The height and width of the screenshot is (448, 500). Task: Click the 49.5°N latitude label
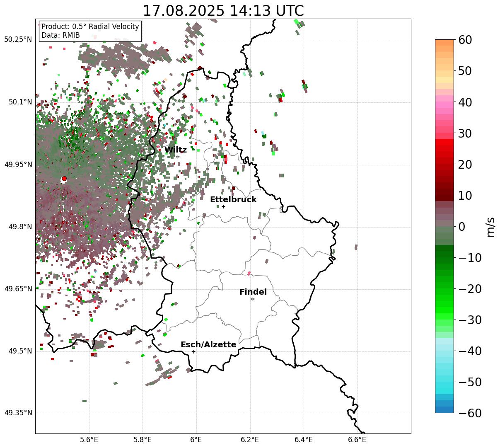pos(20,351)
